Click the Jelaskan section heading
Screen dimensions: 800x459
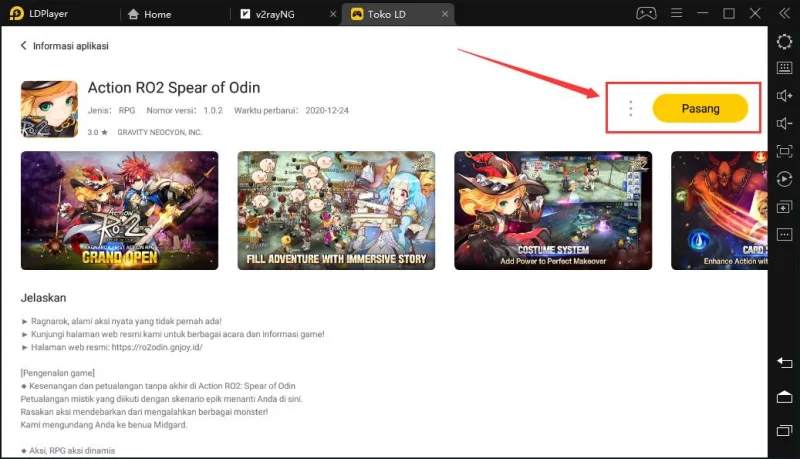pos(43,298)
